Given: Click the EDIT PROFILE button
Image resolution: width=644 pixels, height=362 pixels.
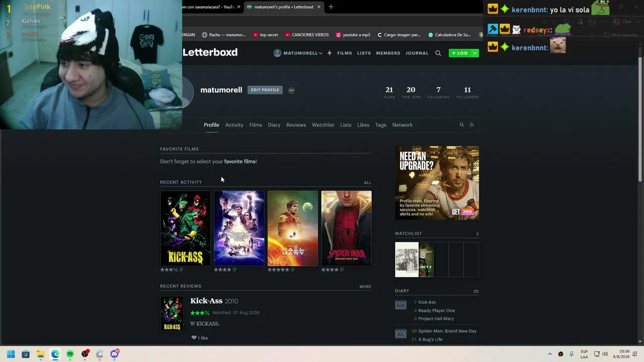Looking at the screenshot, I should point(265,90).
